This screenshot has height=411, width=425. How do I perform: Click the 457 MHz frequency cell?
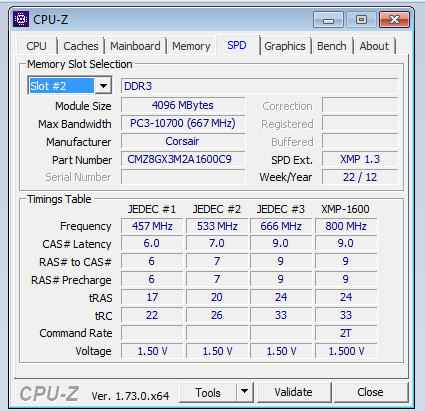coord(152,226)
